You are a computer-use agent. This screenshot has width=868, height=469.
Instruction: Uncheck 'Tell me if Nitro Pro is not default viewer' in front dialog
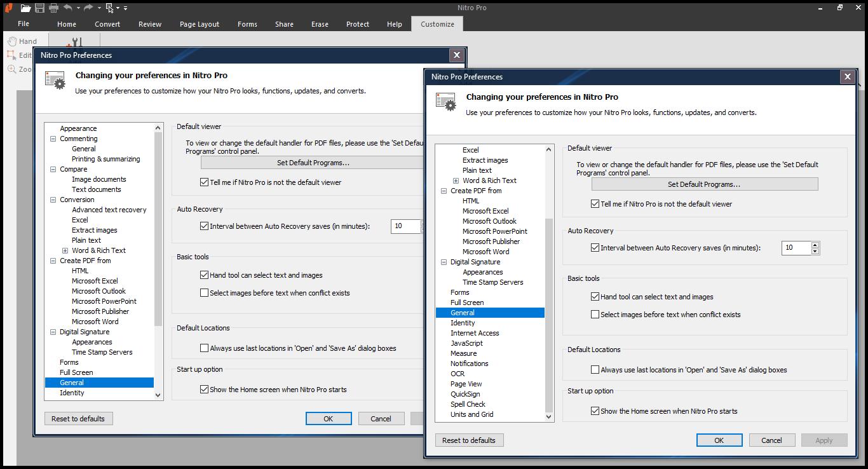point(595,204)
